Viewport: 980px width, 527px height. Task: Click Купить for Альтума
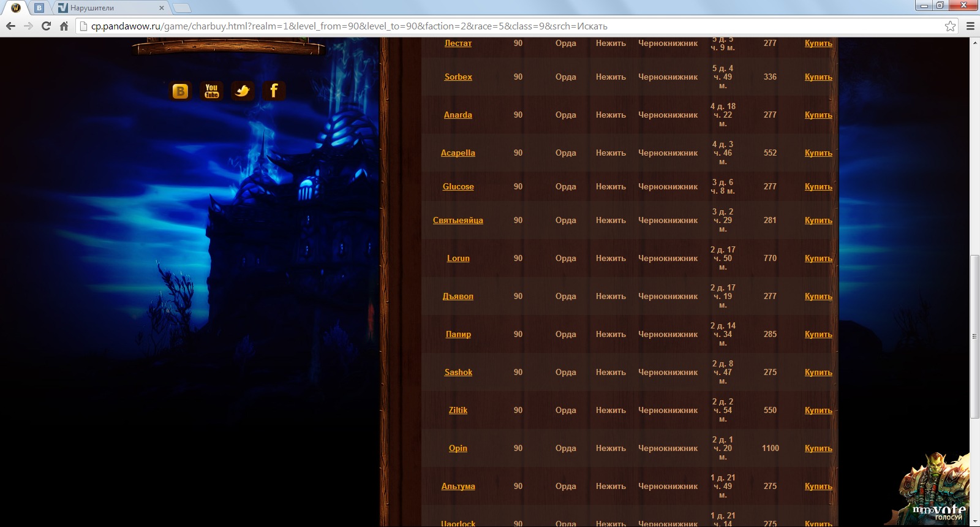818,486
